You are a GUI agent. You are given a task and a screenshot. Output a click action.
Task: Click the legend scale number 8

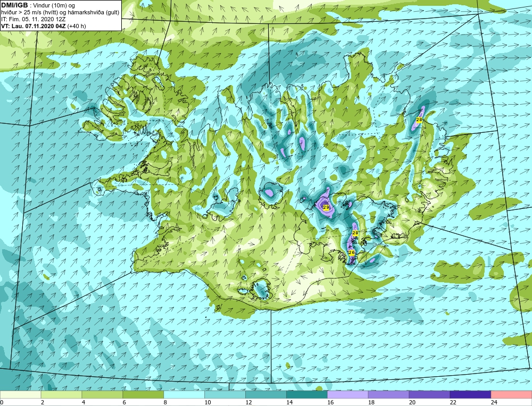click(165, 402)
